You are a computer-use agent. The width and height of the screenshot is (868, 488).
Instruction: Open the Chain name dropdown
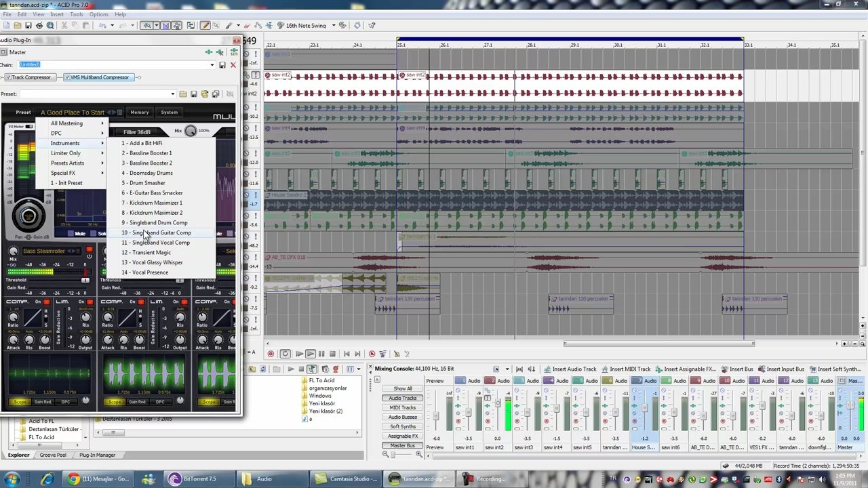pyautogui.click(x=212, y=65)
